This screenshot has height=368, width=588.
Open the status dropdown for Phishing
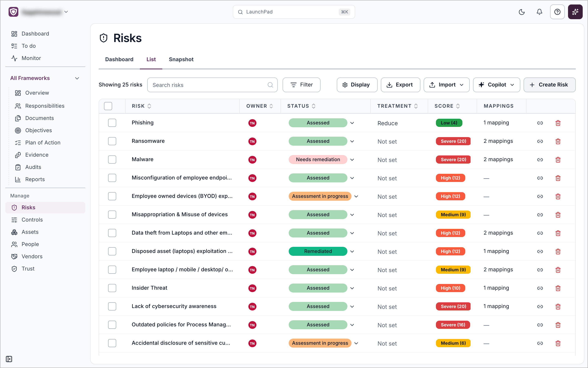coord(352,123)
